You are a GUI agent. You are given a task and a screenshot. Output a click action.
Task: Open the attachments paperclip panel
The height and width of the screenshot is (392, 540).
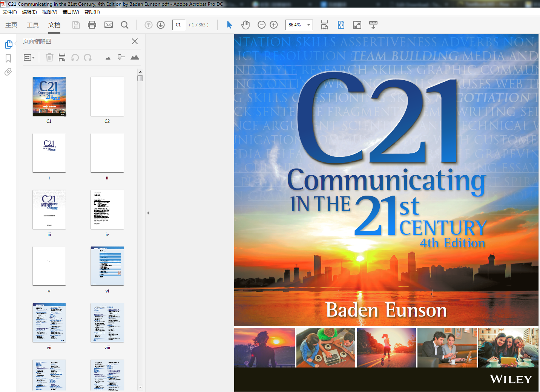point(8,72)
